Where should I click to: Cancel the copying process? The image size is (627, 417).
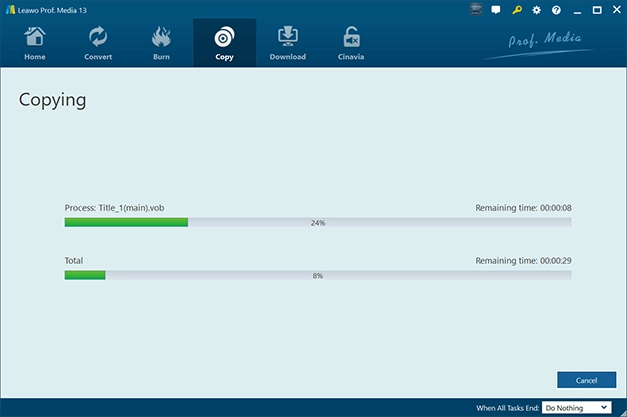586,380
